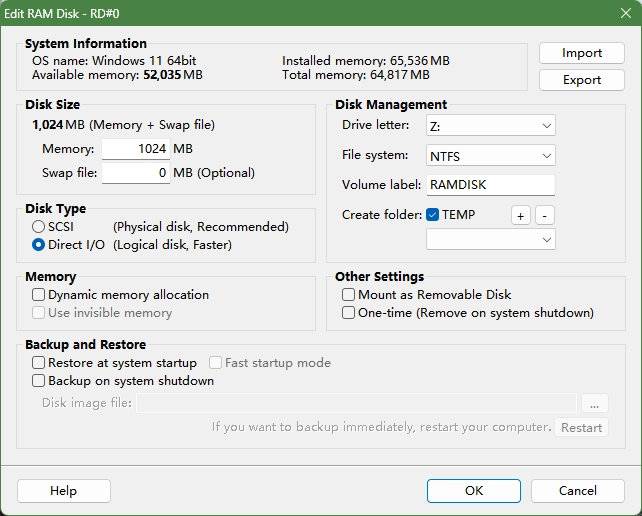Confirm settings with the OK button

(x=473, y=491)
